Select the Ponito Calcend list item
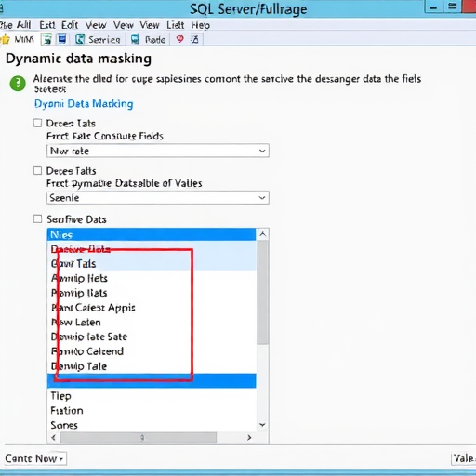Viewport: 476px width, 476px height. [152, 351]
